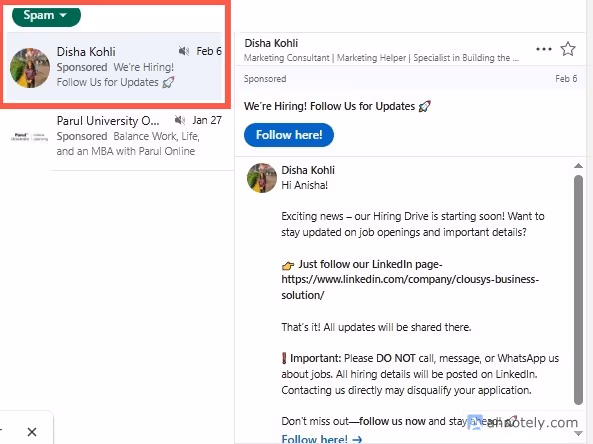Open the Spam filter dropdown
593x444 pixels.
tap(46, 16)
